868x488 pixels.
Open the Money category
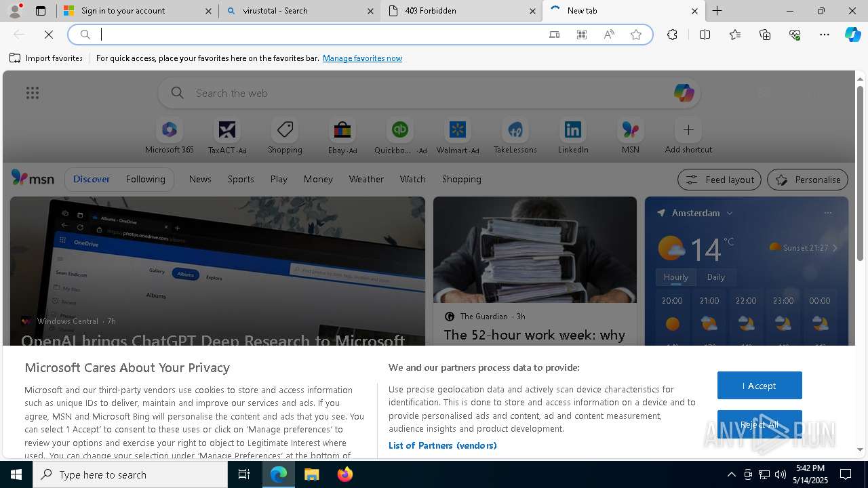coord(318,179)
